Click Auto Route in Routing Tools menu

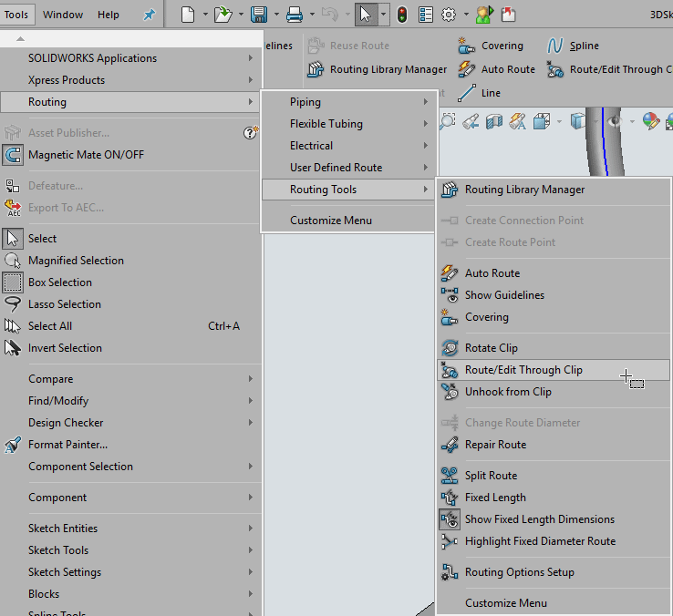pyautogui.click(x=554, y=273)
